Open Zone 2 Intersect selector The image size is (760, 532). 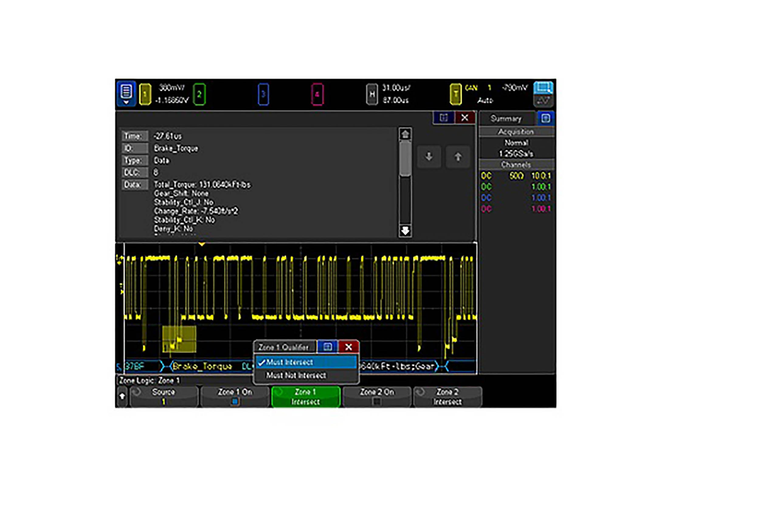[x=447, y=396]
